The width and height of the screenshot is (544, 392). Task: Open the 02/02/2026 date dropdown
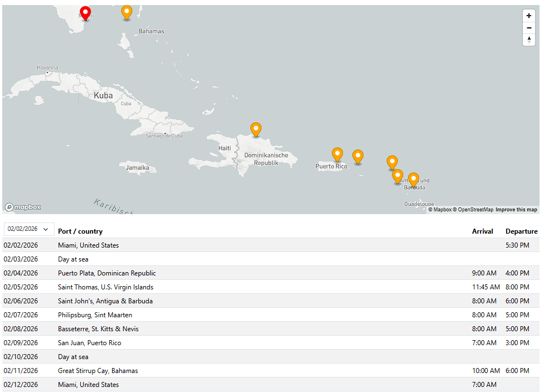[x=29, y=229]
